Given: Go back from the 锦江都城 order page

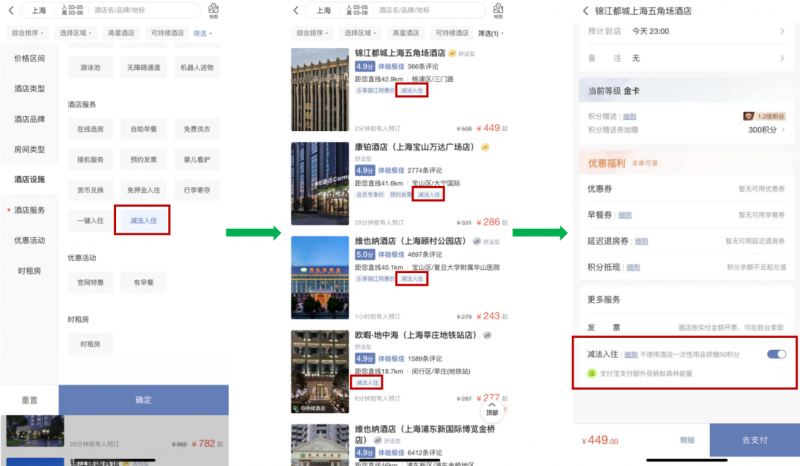Looking at the screenshot, I should coord(585,10).
